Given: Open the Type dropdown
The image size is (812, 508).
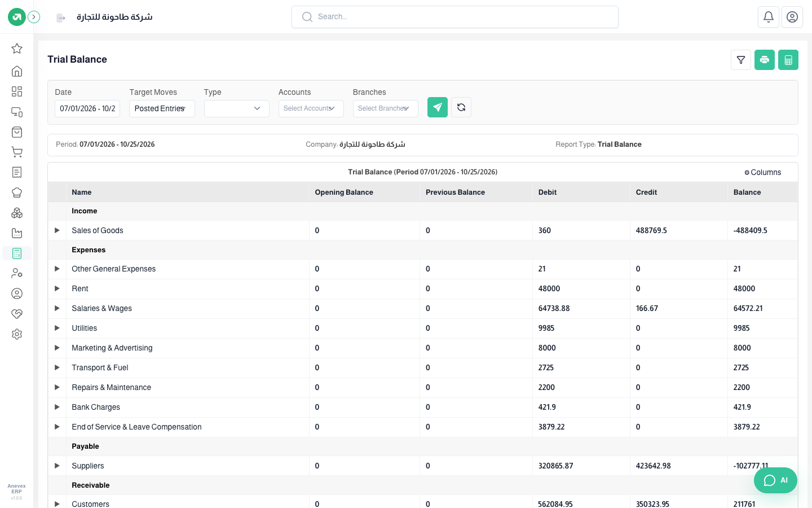Looking at the screenshot, I should coord(236,108).
